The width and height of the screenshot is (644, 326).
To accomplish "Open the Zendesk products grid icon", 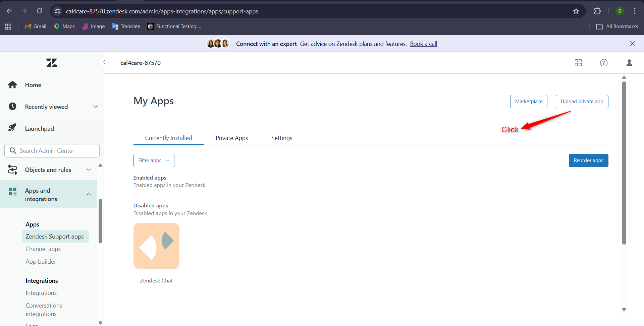I will pos(578,63).
